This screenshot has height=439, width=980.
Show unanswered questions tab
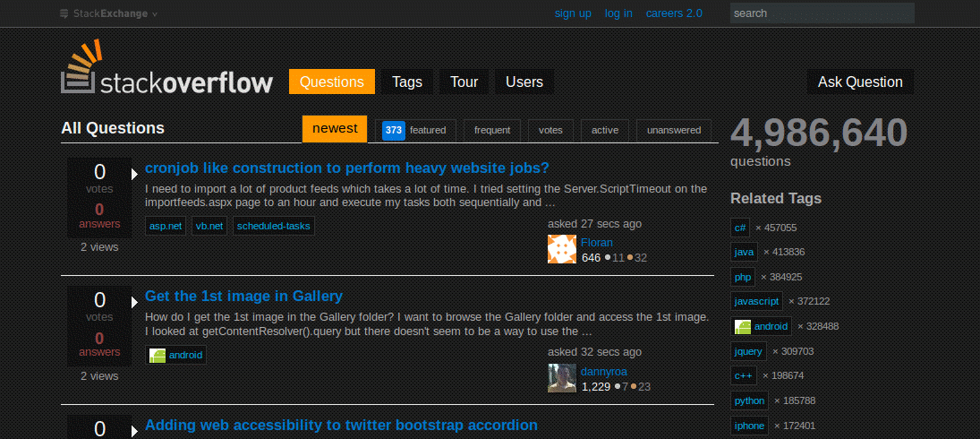tap(674, 131)
